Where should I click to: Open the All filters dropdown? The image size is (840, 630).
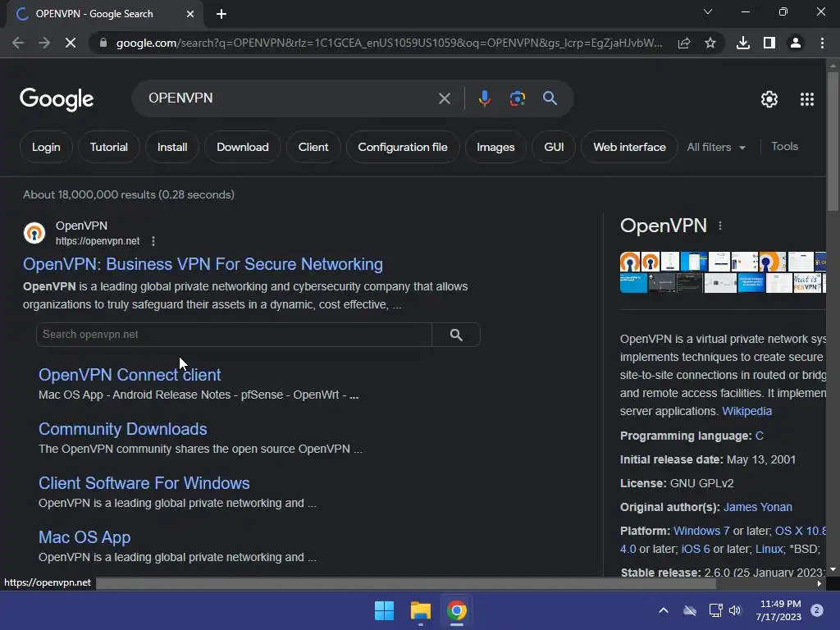pyautogui.click(x=715, y=147)
